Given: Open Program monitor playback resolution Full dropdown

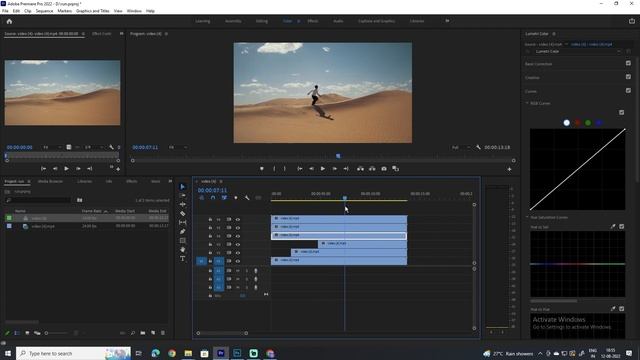Looking at the screenshot, I should click(461, 147).
